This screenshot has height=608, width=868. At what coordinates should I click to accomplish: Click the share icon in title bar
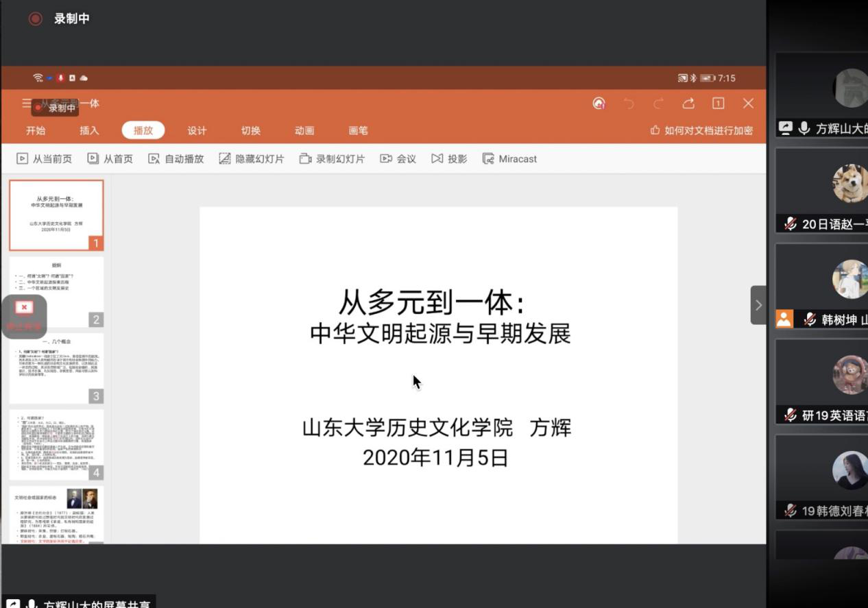click(x=688, y=104)
